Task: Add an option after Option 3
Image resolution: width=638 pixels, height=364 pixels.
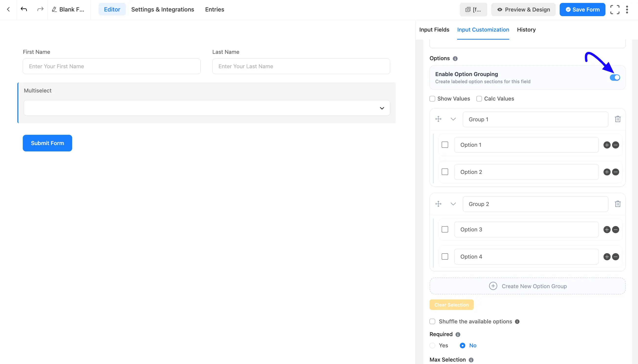Action: click(607, 229)
